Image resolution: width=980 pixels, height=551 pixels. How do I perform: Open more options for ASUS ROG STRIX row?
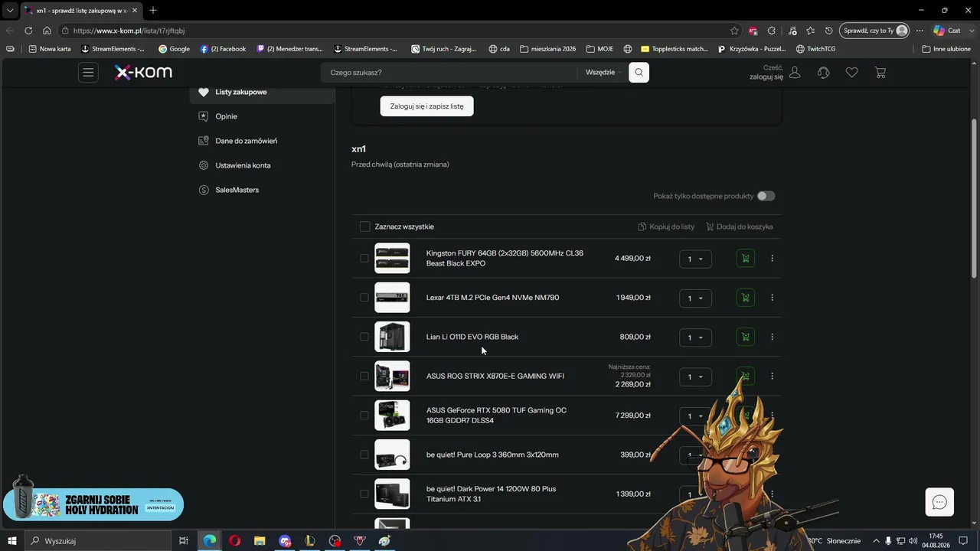tap(772, 376)
